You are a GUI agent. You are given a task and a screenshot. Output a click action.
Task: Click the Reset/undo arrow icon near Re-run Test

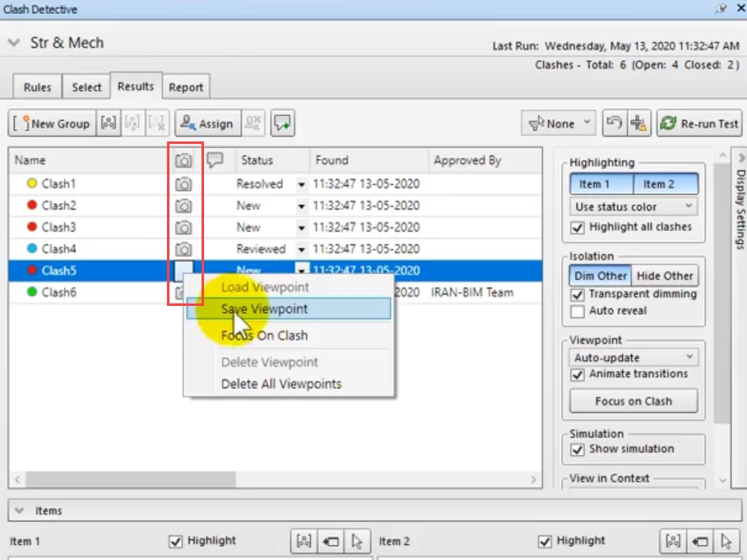pos(613,123)
